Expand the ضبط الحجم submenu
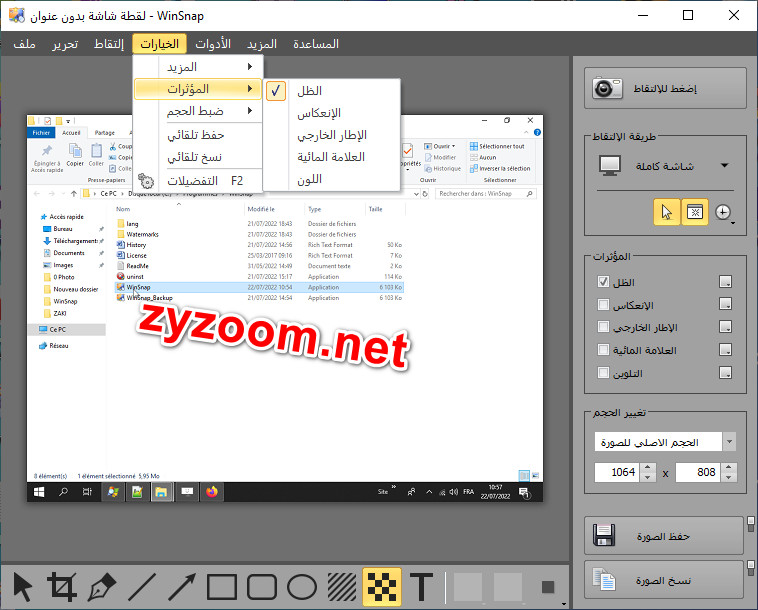758x610 pixels. 199,111
